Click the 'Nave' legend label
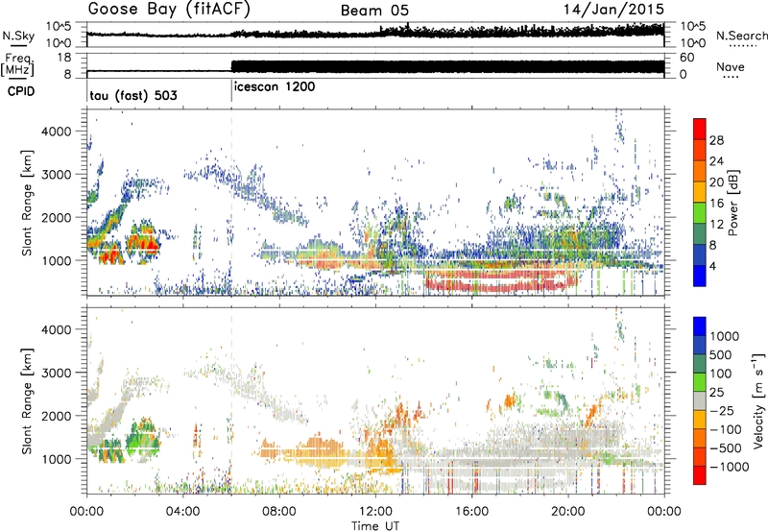This screenshot has width=768, height=532. [x=730, y=67]
